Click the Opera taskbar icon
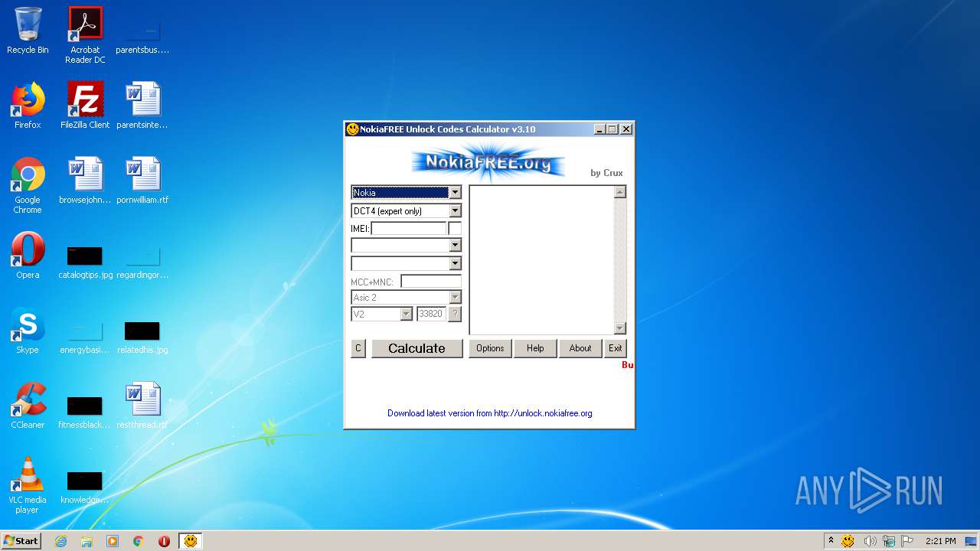This screenshot has height=551, width=980. (164, 541)
